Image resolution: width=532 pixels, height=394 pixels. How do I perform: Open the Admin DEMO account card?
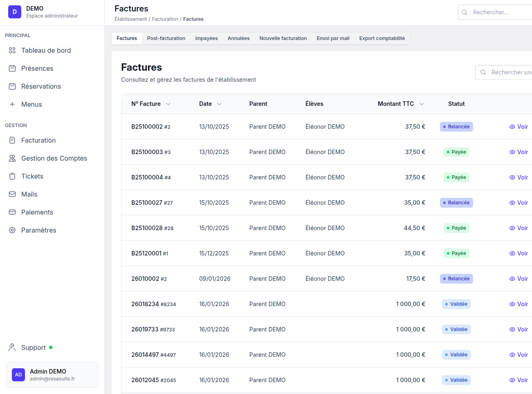click(52, 375)
